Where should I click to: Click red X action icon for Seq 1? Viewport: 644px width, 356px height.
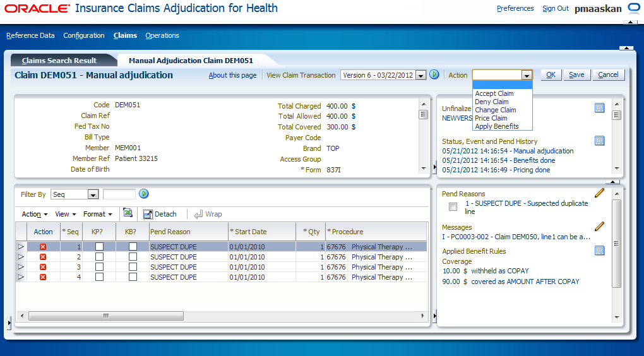point(43,247)
